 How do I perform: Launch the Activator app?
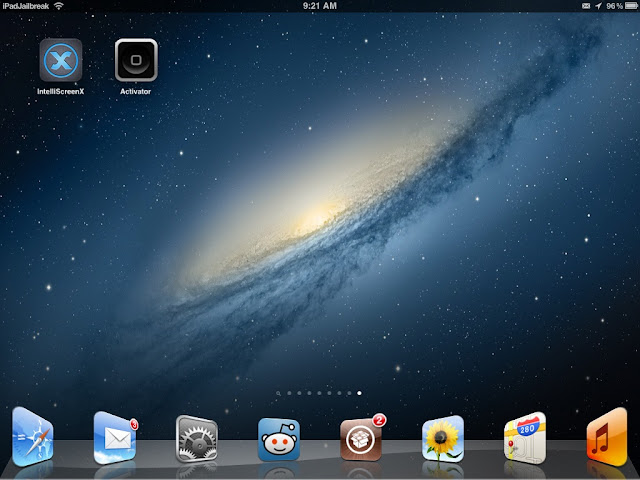tap(136, 60)
